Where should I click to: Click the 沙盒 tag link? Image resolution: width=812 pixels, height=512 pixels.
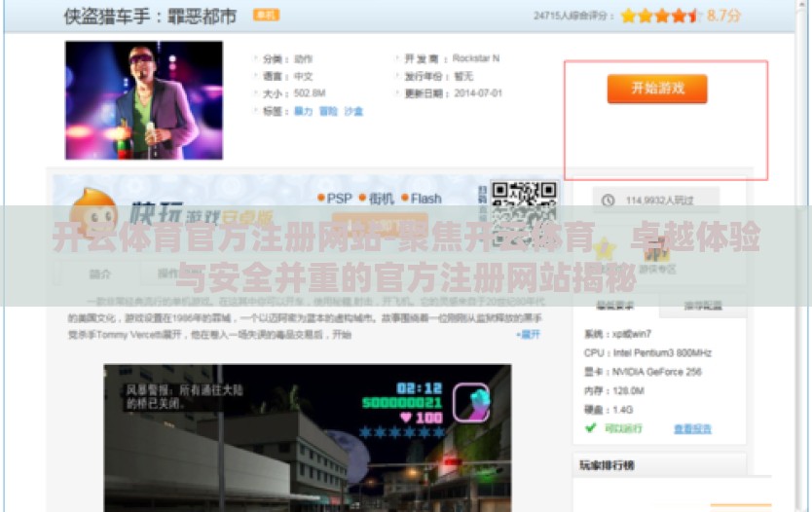(353, 111)
